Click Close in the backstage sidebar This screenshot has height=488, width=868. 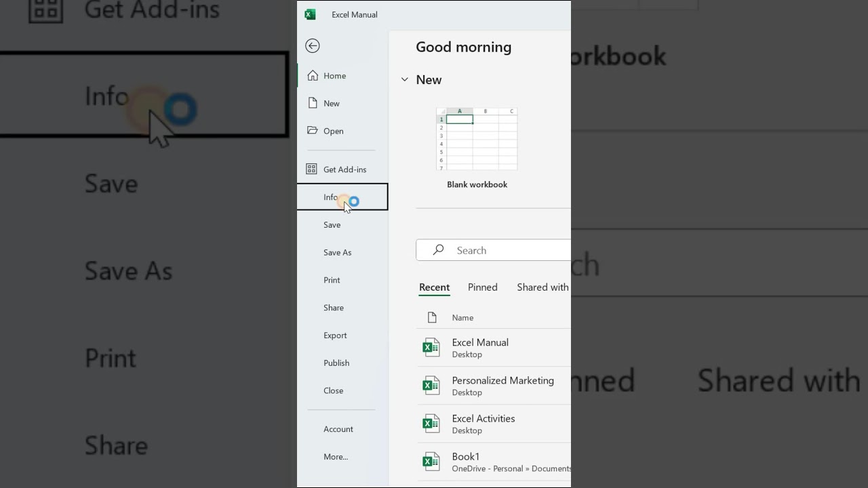[x=342, y=390]
